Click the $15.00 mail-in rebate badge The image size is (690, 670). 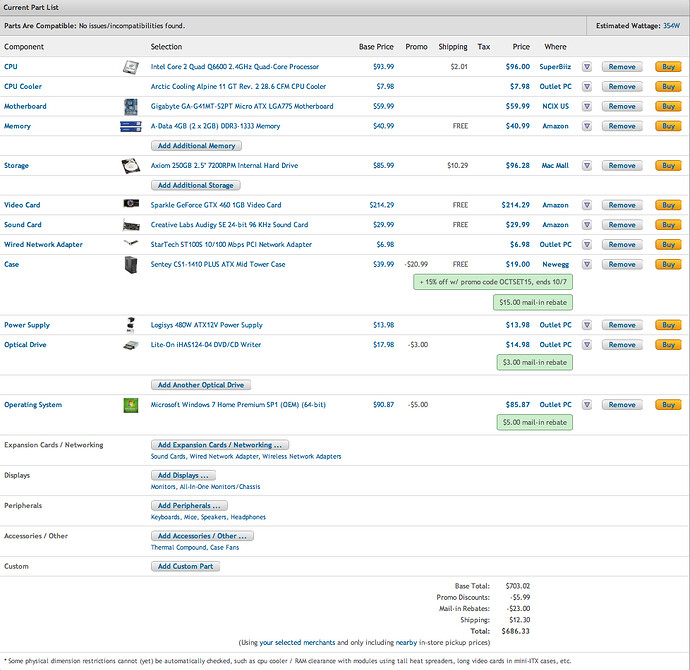[x=533, y=303]
